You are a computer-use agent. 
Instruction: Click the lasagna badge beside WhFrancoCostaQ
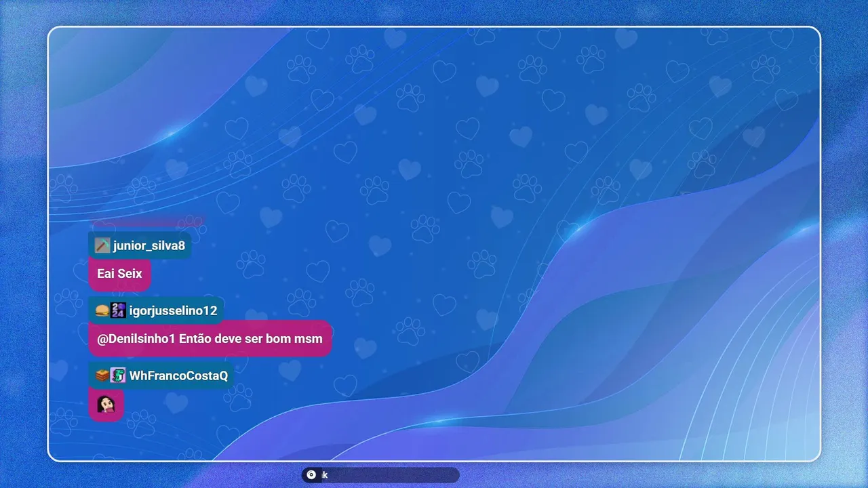click(x=102, y=375)
